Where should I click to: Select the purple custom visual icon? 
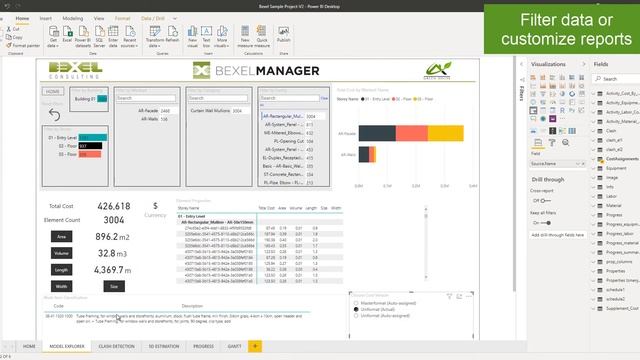point(553,119)
